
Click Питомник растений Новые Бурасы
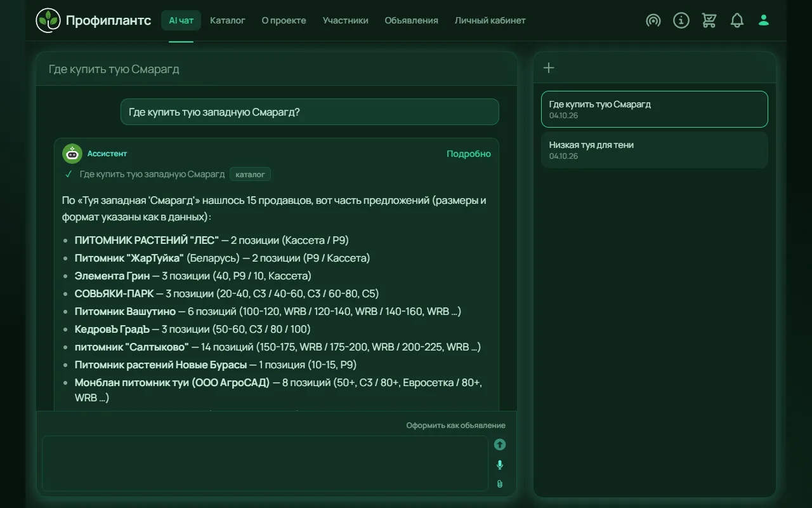[x=161, y=364]
